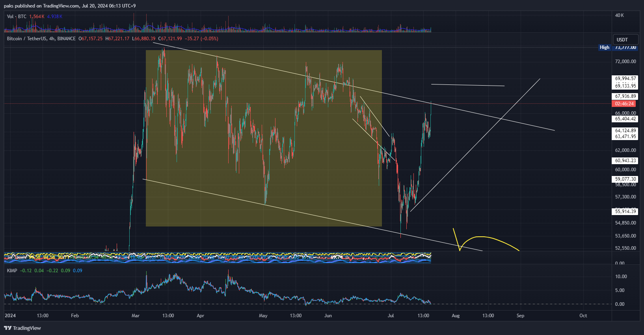Click the 60,000.00 price scale tick
The image size is (644, 335).
(x=625, y=170)
